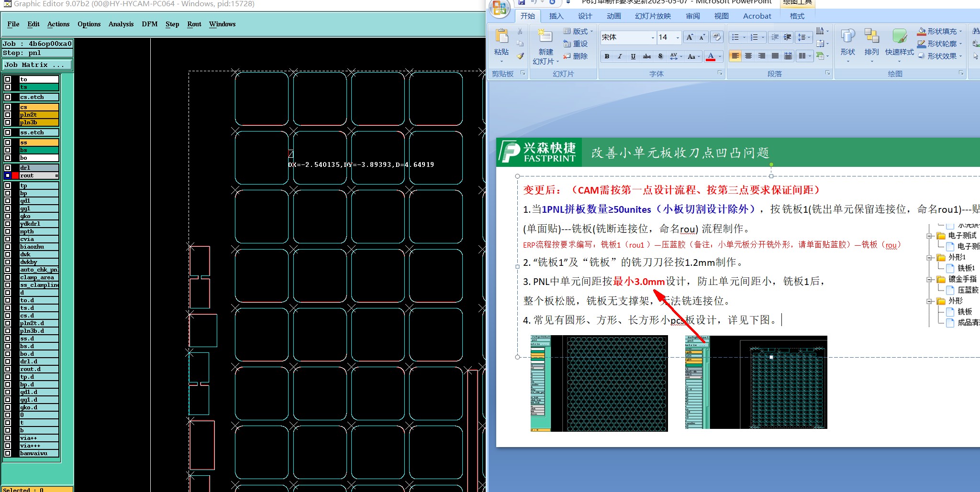Click the Clear Formatting icon

click(x=716, y=37)
